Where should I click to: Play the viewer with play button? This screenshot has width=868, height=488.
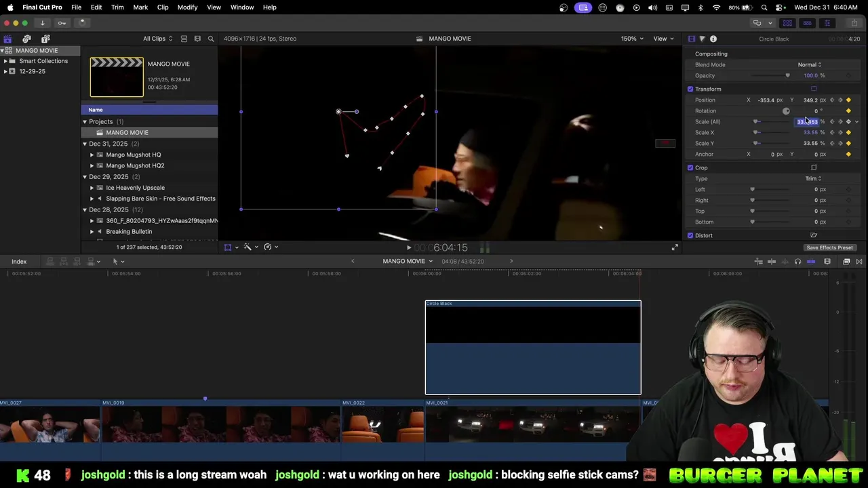(x=408, y=247)
